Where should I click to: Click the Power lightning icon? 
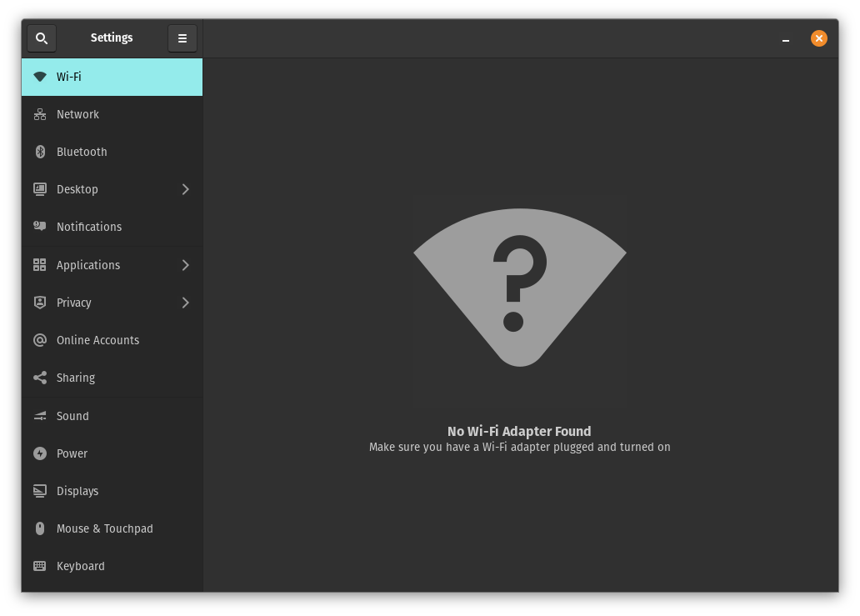[40, 453]
